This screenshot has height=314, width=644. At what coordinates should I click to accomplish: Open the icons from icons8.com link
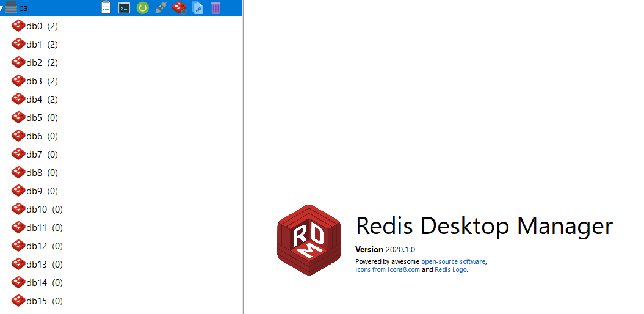tap(388, 269)
